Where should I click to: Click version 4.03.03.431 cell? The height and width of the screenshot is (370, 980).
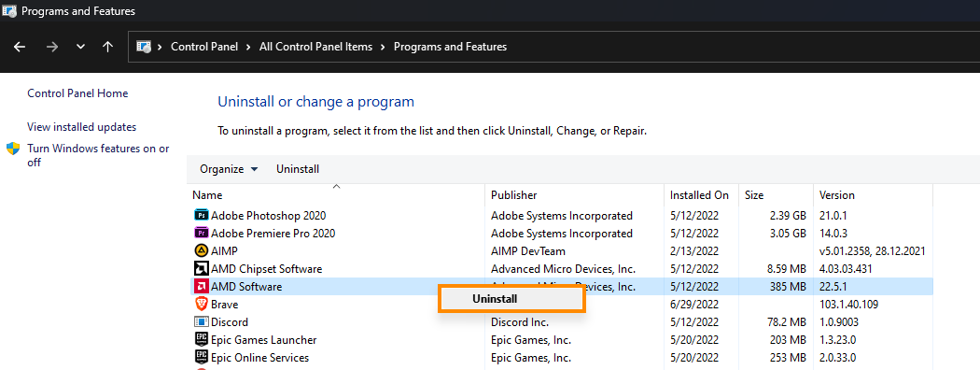(x=847, y=269)
